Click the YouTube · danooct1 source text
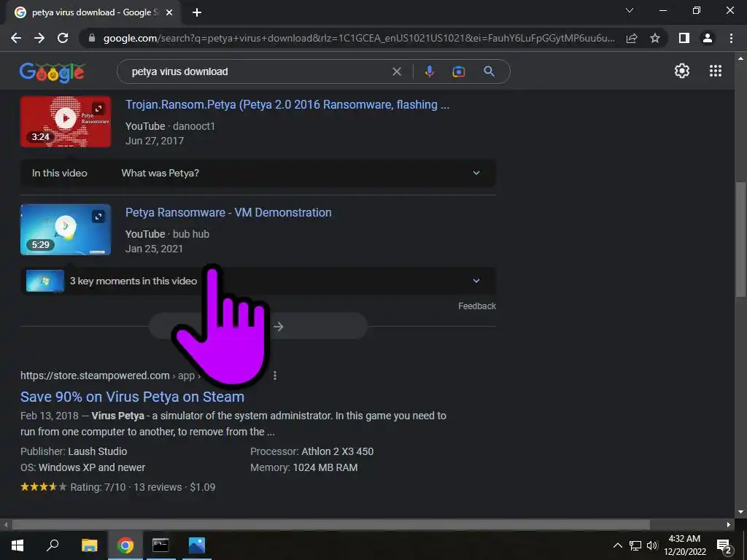The image size is (747, 560). 170,126
